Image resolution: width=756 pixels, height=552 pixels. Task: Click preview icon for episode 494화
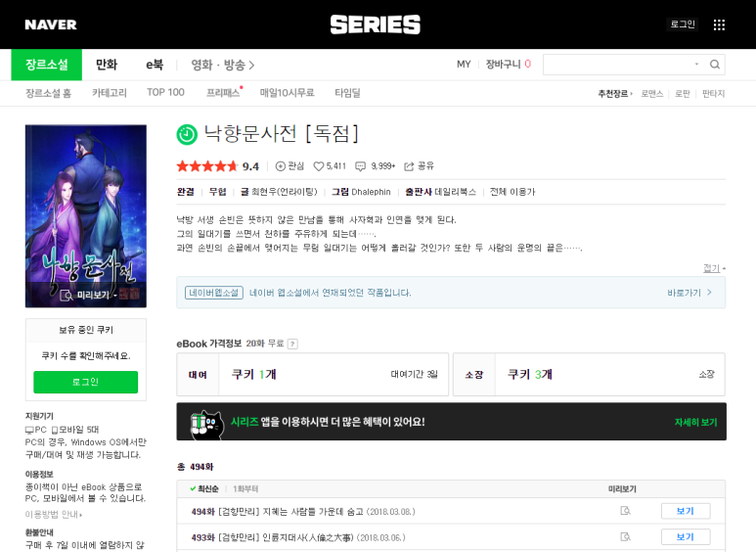click(625, 511)
